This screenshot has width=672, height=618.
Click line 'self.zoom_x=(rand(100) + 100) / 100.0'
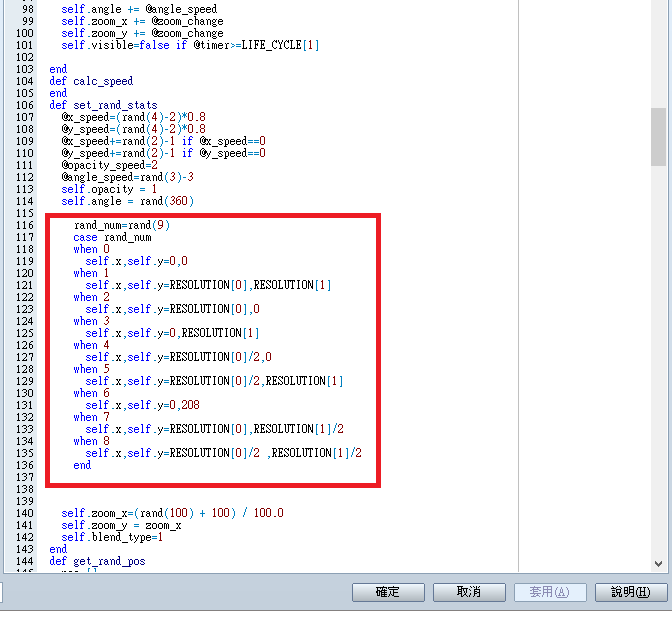pyautogui.click(x=172, y=513)
